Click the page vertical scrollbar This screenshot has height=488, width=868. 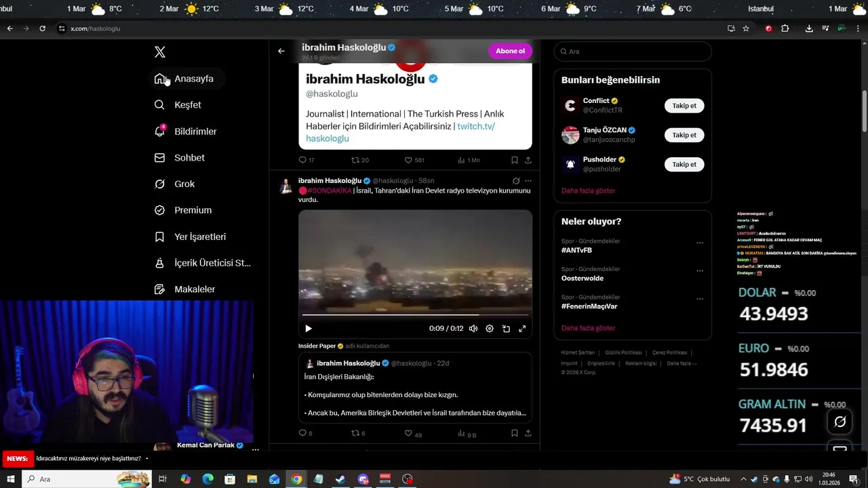click(x=864, y=112)
